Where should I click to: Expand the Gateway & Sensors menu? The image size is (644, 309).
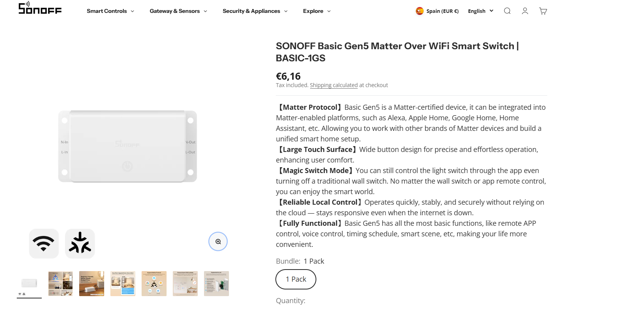tap(178, 11)
